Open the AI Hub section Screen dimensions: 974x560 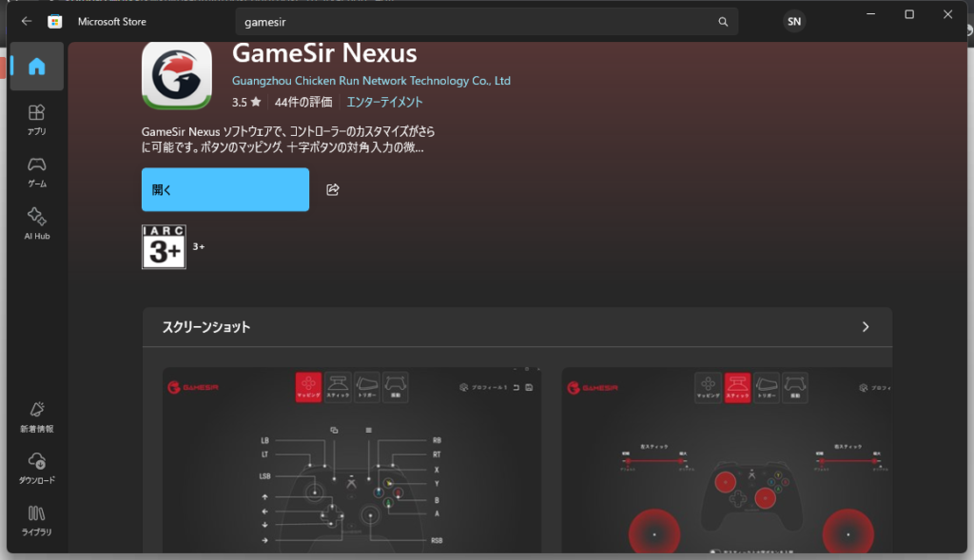click(37, 223)
